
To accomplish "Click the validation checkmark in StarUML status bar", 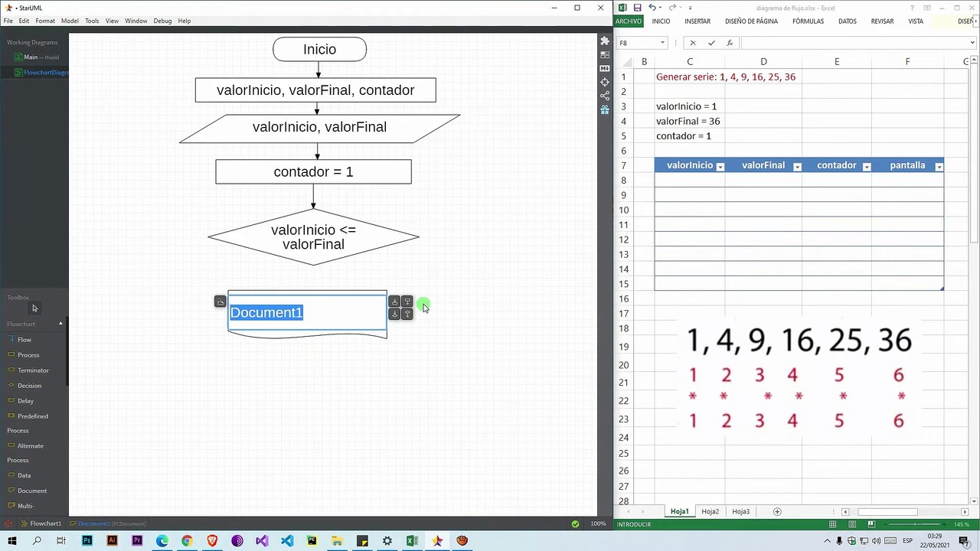I will click(575, 524).
